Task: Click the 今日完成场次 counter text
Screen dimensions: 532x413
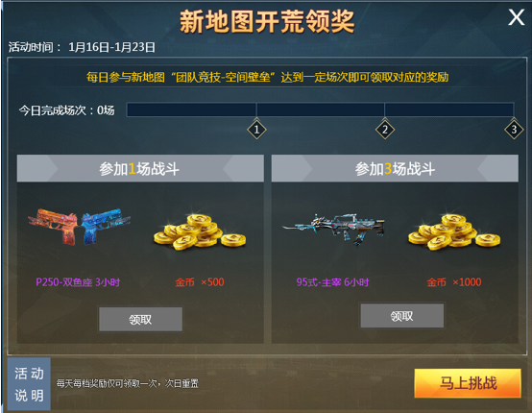Action: coord(66,110)
